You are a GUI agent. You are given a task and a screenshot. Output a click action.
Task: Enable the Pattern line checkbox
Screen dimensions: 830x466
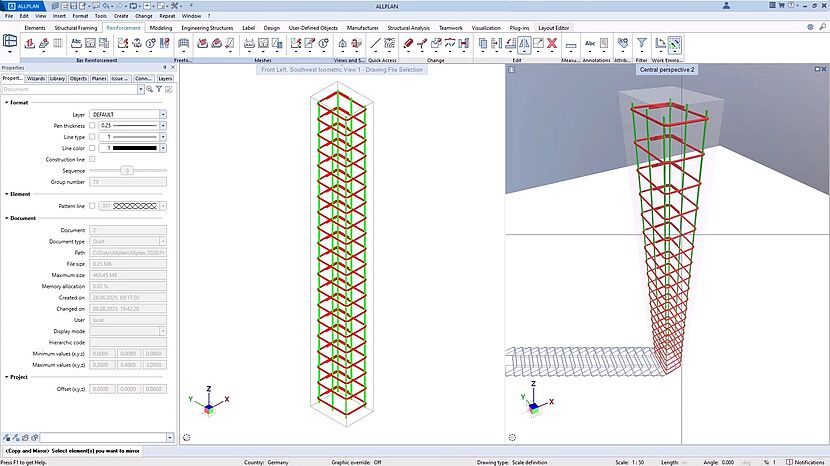93,205
